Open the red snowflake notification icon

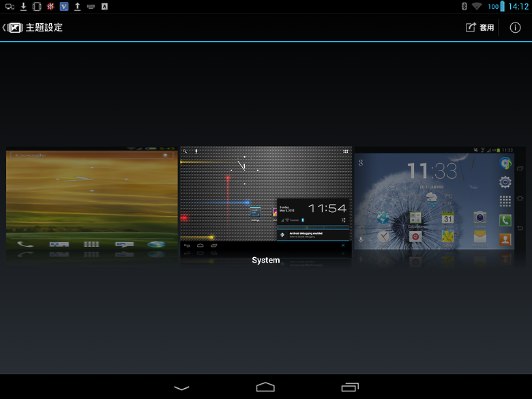(x=50, y=6)
